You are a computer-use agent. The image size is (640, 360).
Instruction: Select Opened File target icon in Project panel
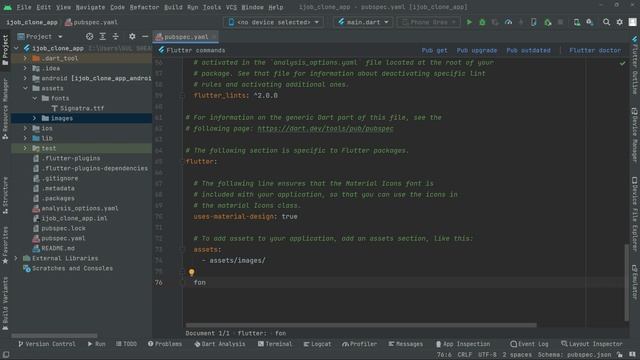[89, 36]
